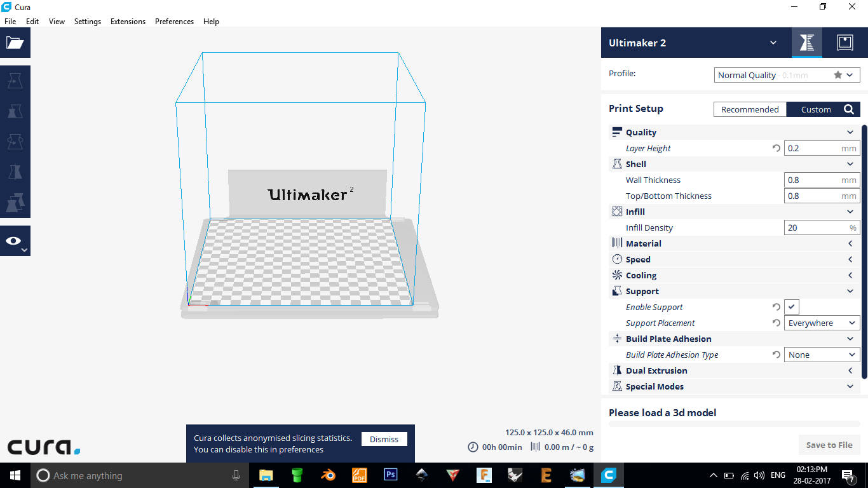Switch to the Prepare stage icon
Screen dimensions: 868x488
click(807, 43)
